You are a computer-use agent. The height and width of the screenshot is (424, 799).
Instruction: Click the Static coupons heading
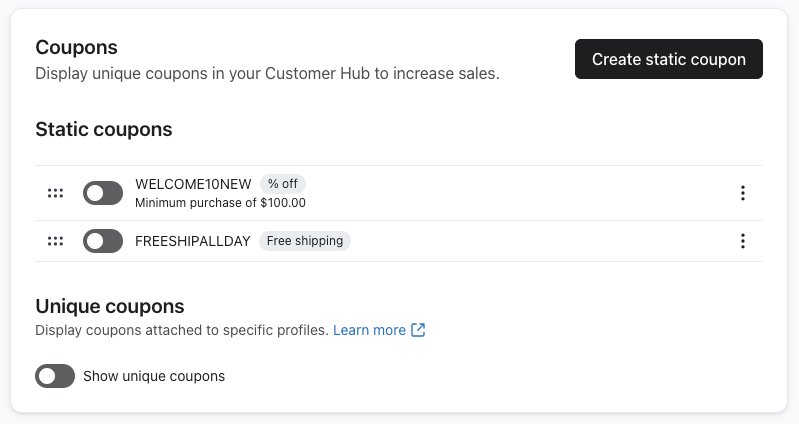[x=104, y=129]
